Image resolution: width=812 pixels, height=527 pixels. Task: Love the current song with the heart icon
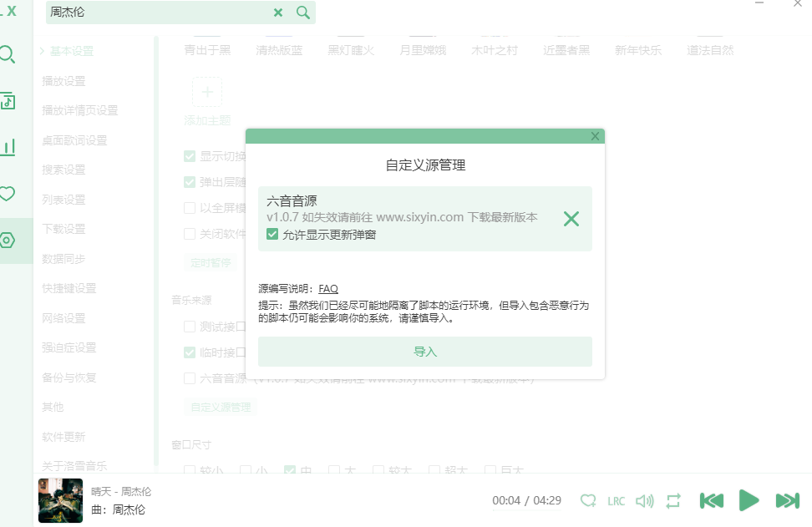coord(588,500)
